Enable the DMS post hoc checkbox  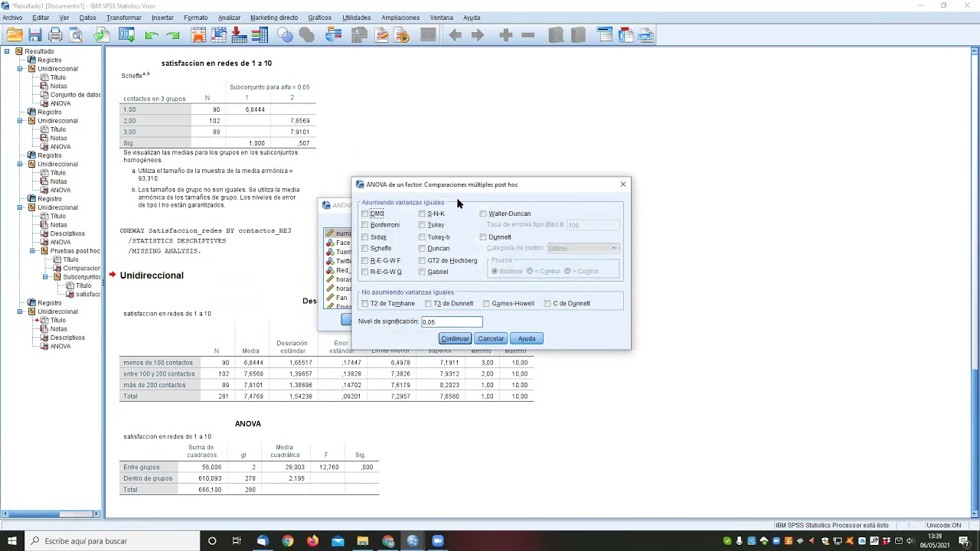[365, 214]
